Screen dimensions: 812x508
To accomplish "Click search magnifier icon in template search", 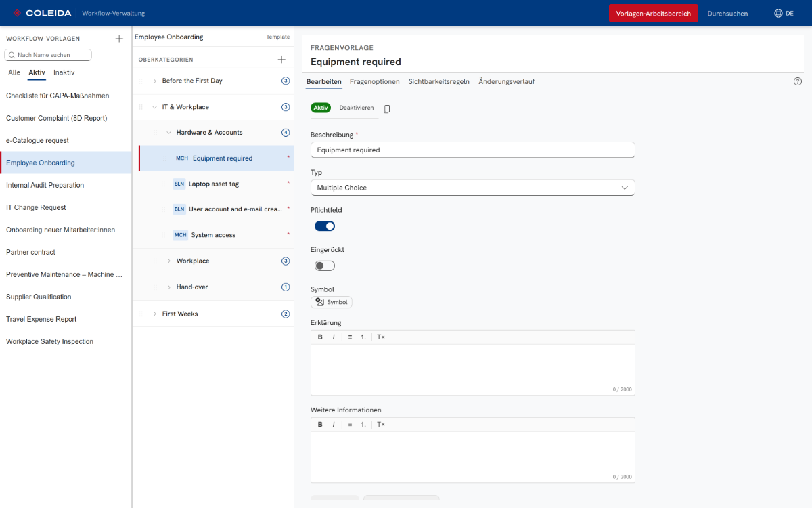I will (12, 55).
